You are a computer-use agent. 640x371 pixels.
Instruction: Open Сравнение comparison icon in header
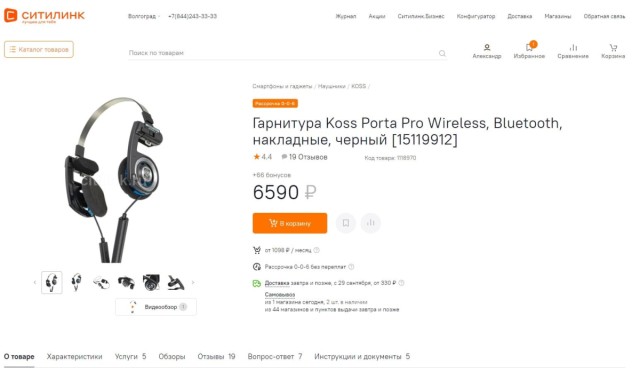pyautogui.click(x=573, y=47)
